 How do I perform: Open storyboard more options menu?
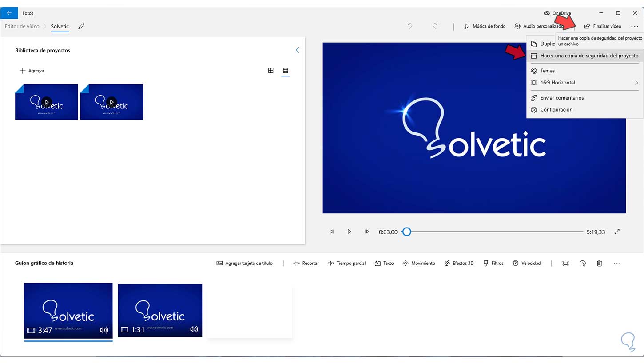tap(617, 264)
